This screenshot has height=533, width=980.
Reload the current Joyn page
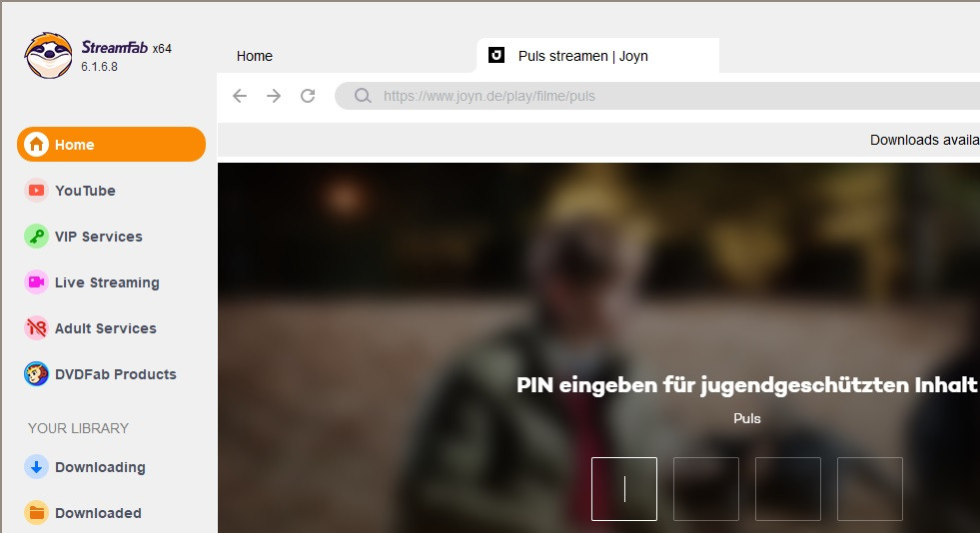point(308,96)
